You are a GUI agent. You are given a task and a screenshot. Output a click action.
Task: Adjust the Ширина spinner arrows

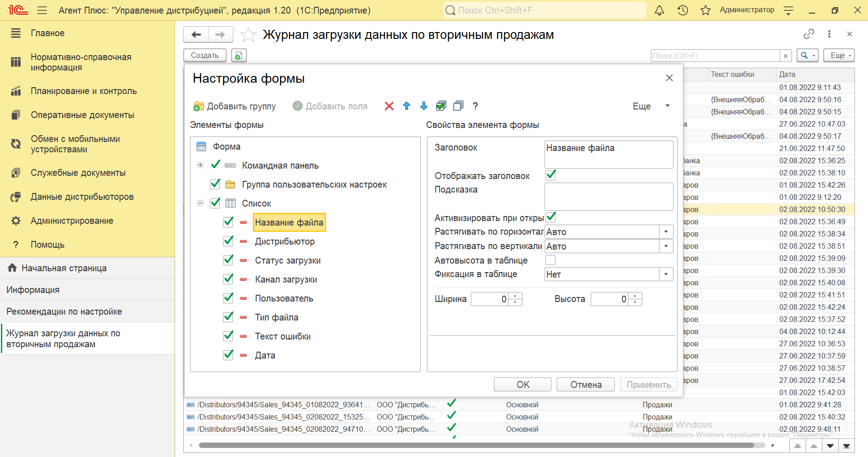515,299
